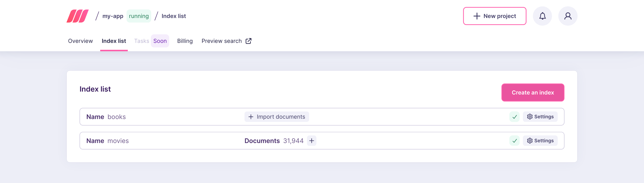This screenshot has height=183, width=644.
Task: Click the Create an index button
Action: coord(533,92)
